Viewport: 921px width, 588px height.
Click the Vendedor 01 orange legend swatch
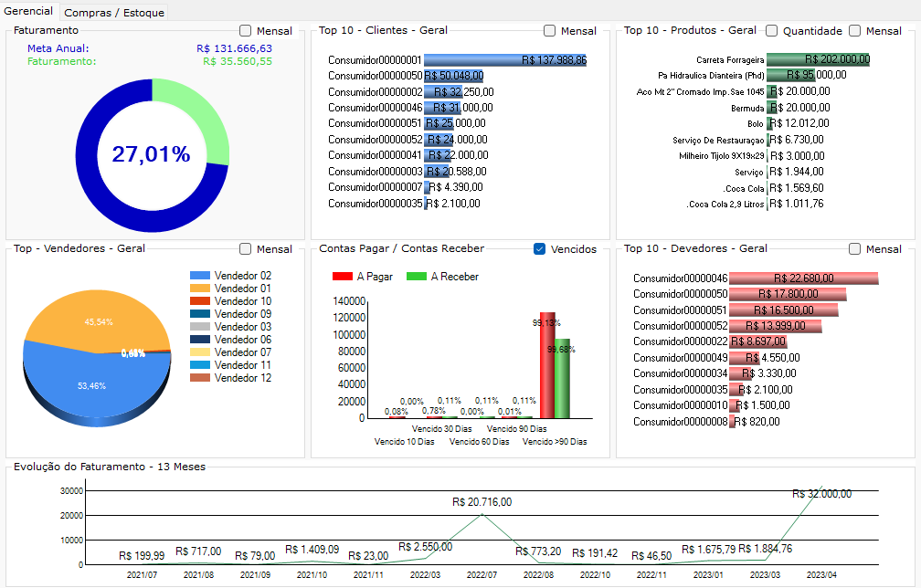(200, 289)
